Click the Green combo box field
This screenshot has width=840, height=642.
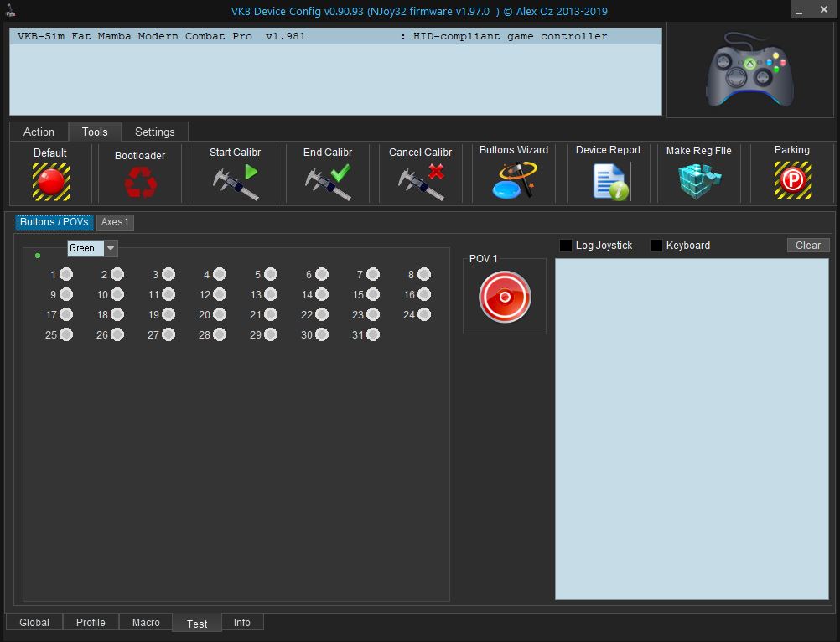tap(86, 248)
